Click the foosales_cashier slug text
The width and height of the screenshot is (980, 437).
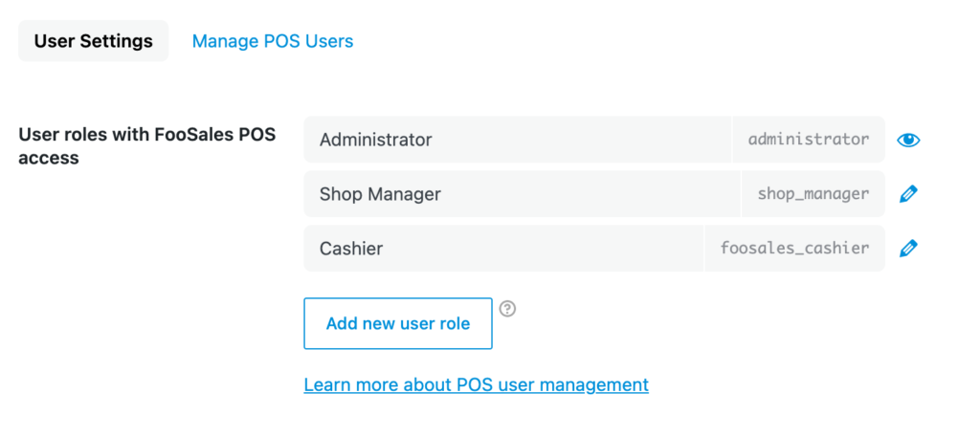pos(794,249)
